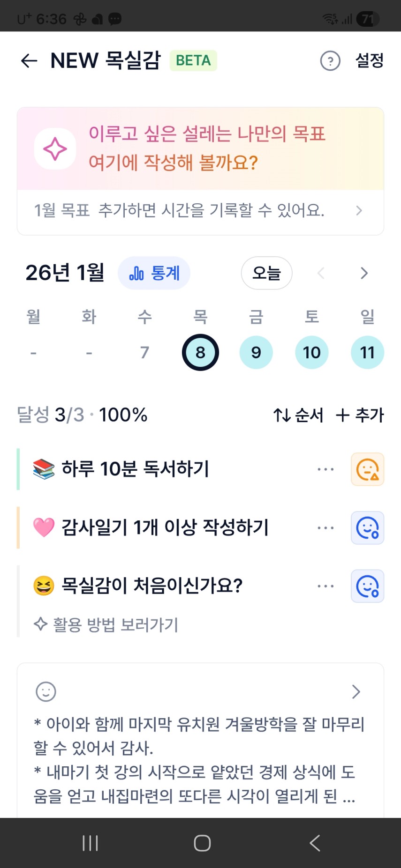Image resolution: width=401 pixels, height=868 pixels.
Task: Open the help question mark icon
Action: (330, 61)
